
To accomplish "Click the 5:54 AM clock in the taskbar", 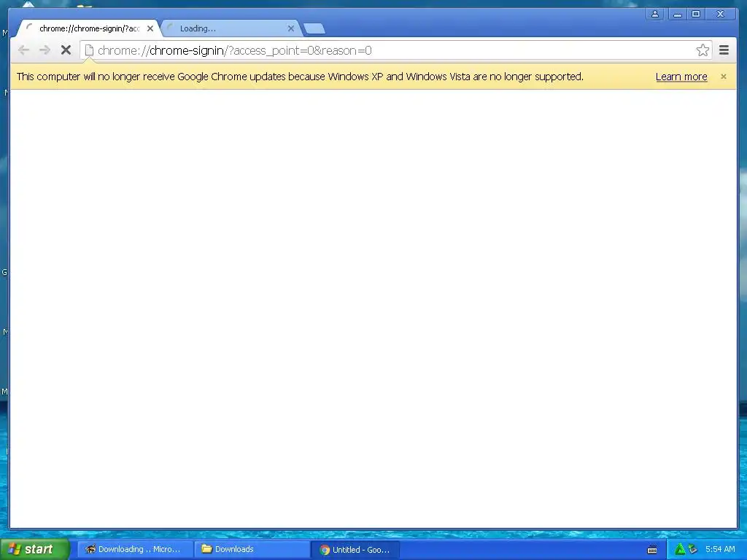I will pos(720,550).
